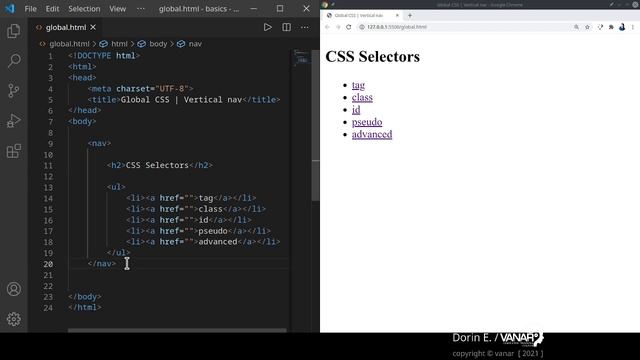Close the Global CSS Chrome tab
640x360 pixels.
tap(397, 16)
